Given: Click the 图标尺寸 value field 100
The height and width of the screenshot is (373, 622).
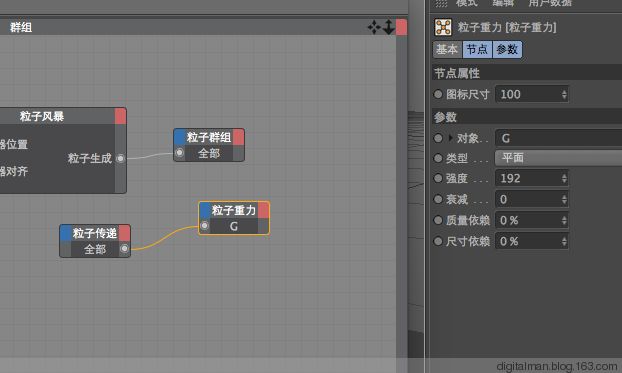Looking at the screenshot, I should click(532, 94).
